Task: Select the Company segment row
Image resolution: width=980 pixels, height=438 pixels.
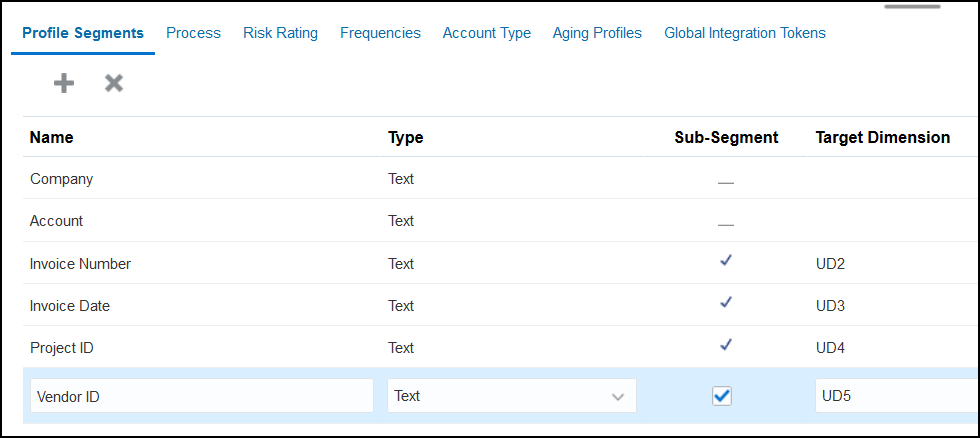Action: pyautogui.click(x=500, y=179)
